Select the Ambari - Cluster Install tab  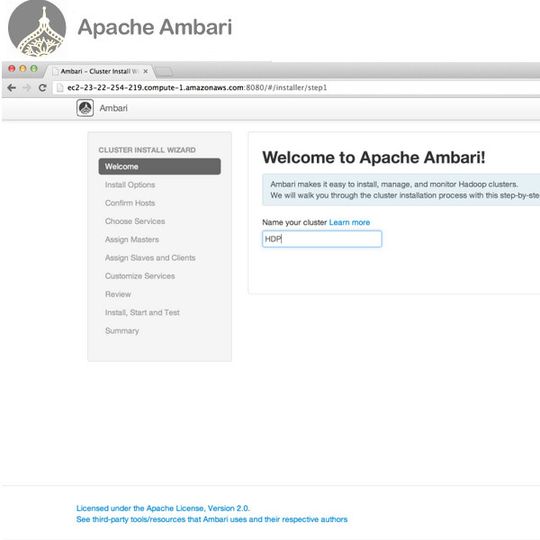[x=100, y=71]
